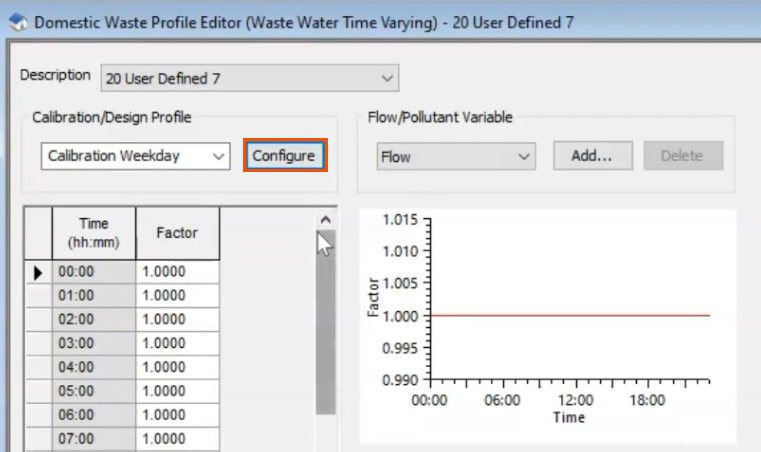The image size is (761, 452).
Task: Select the 05:00 time cell
Action: coord(94,390)
